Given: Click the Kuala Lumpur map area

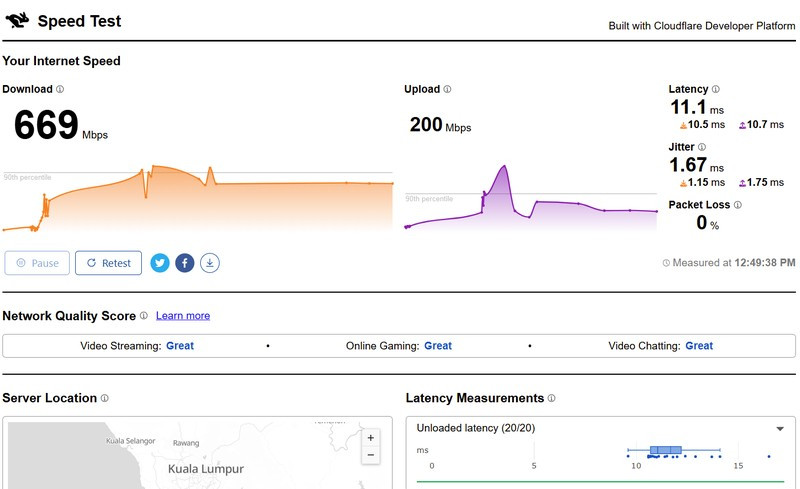Looking at the screenshot, I should point(206,468).
